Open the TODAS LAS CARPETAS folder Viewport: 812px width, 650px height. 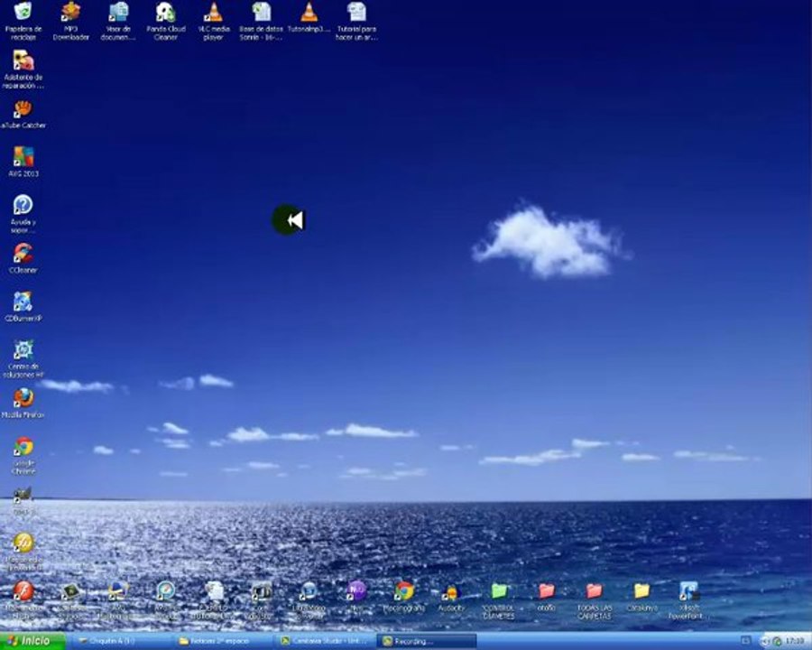(594, 600)
